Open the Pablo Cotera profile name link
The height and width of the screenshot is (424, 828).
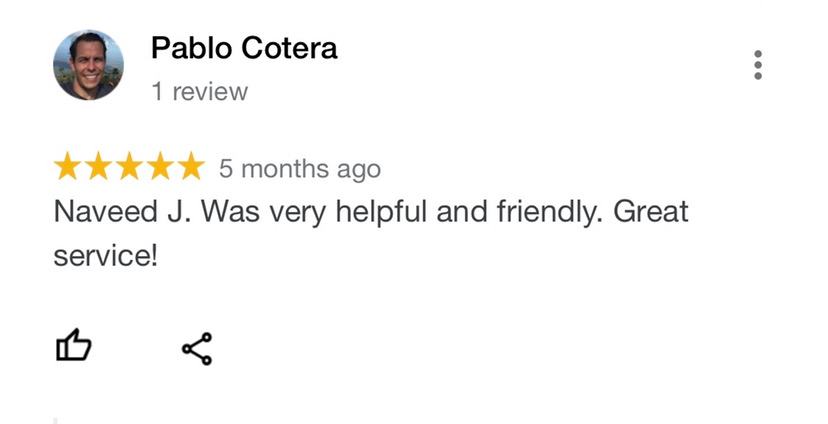(x=244, y=47)
